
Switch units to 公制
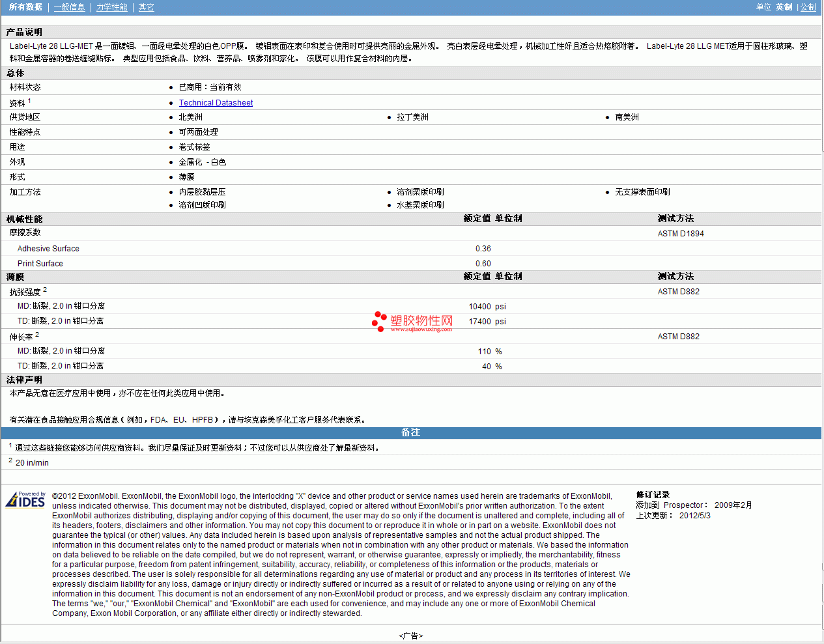pos(808,7)
